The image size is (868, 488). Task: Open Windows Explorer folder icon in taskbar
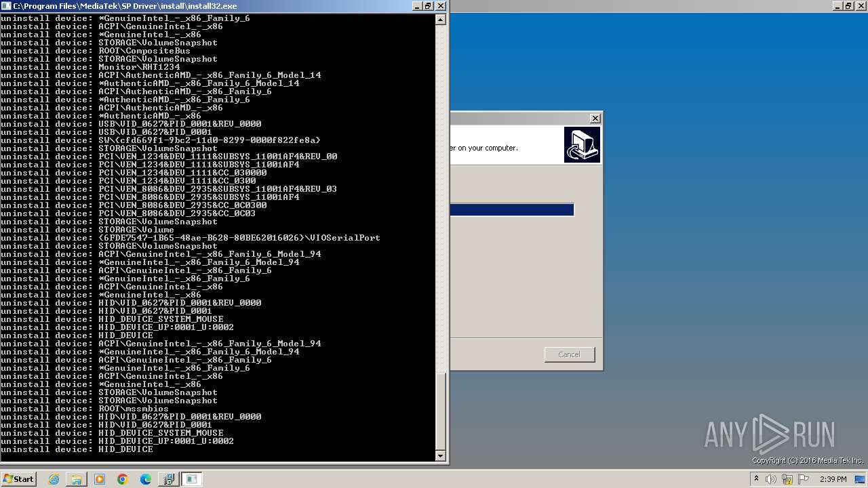(x=77, y=479)
